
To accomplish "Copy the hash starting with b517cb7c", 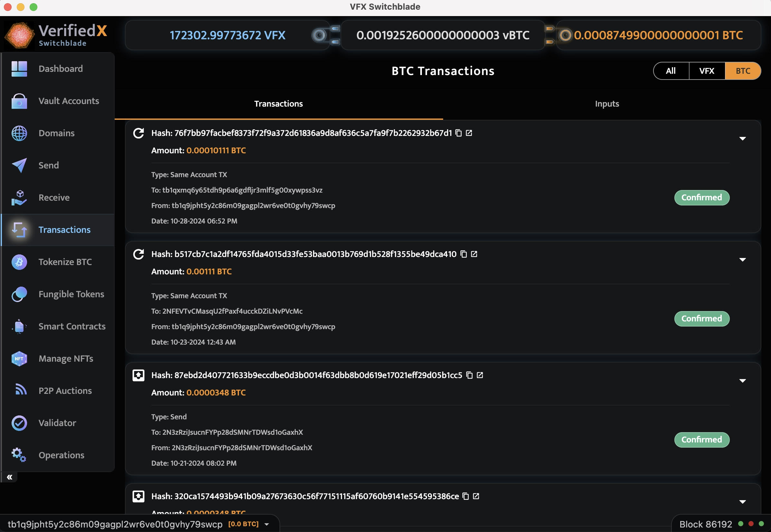I will click(x=464, y=254).
